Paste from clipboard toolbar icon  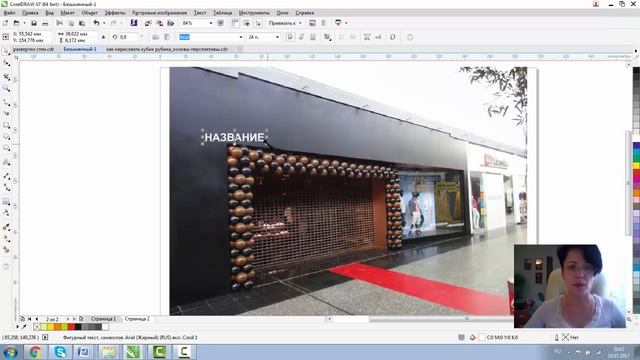[82, 23]
